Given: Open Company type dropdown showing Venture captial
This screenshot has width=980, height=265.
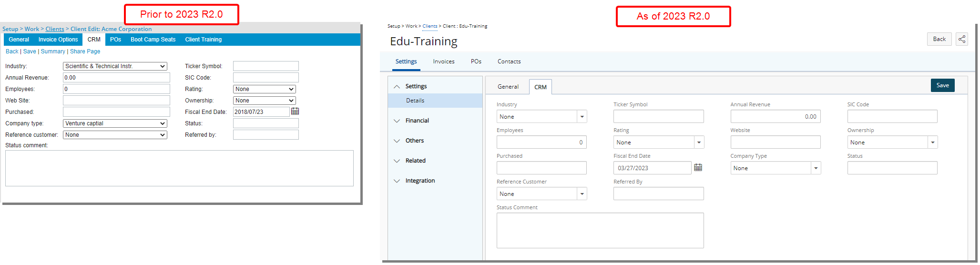Looking at the screenshot, I should [115, 123].
